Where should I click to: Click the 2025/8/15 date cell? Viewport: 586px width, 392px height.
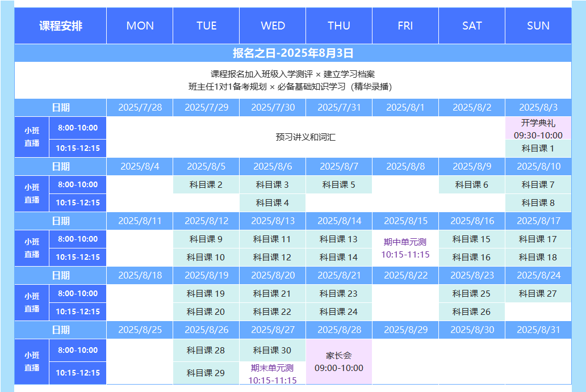click(405, 221)
